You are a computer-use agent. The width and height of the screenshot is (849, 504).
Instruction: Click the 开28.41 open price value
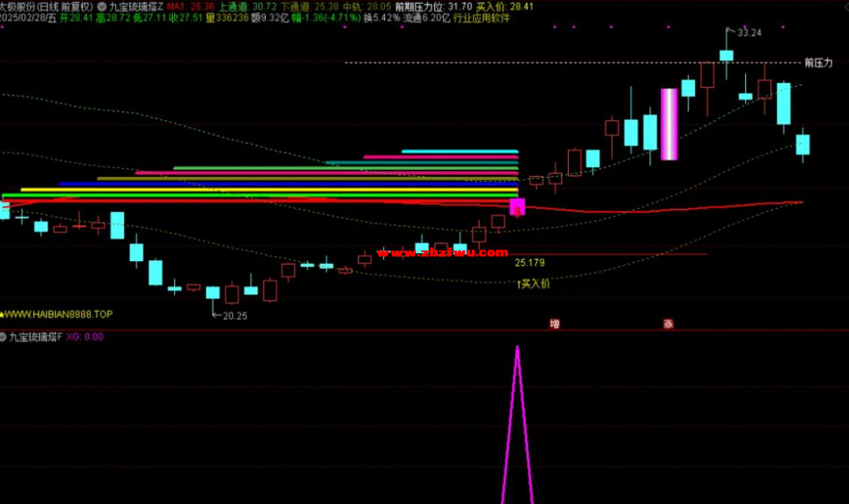coord(76,18)
